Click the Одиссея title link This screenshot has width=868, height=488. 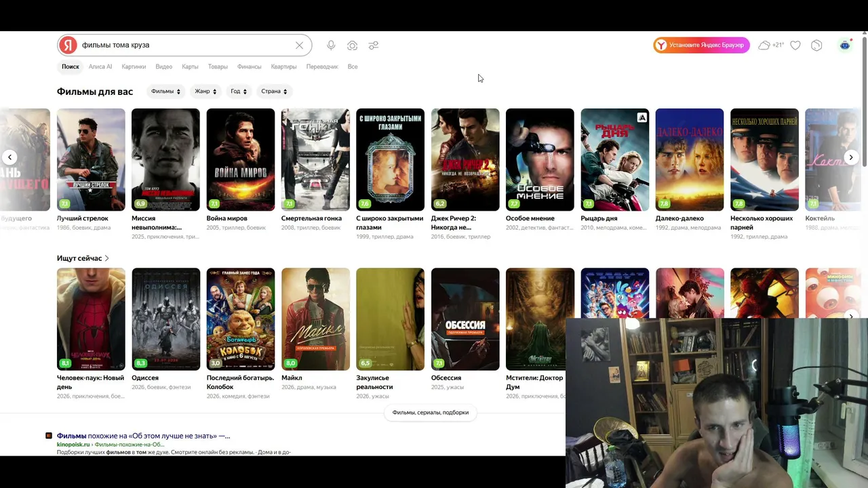[x=145, y=378]
